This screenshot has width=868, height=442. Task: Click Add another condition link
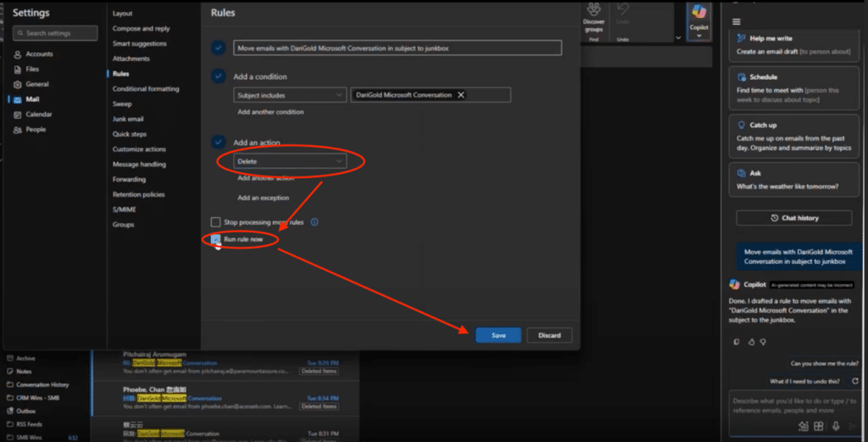pyautogui.click(x=270, y=112)
